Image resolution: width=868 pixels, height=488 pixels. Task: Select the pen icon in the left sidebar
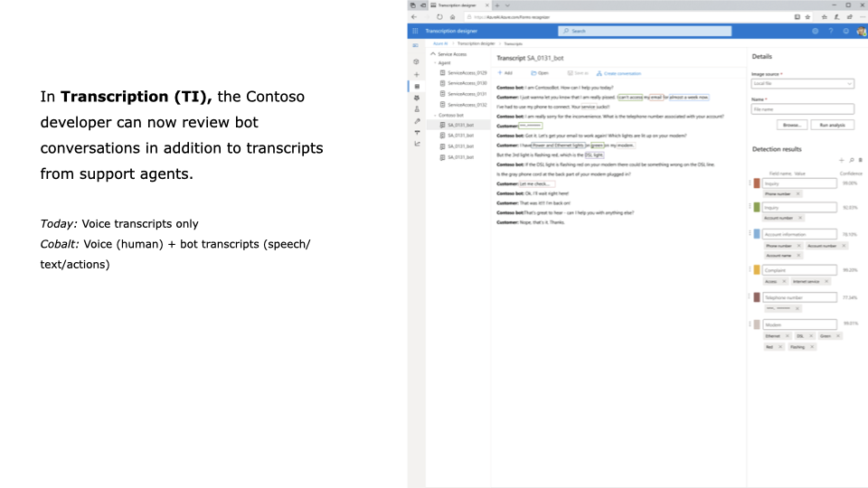[x=417, y=120]
